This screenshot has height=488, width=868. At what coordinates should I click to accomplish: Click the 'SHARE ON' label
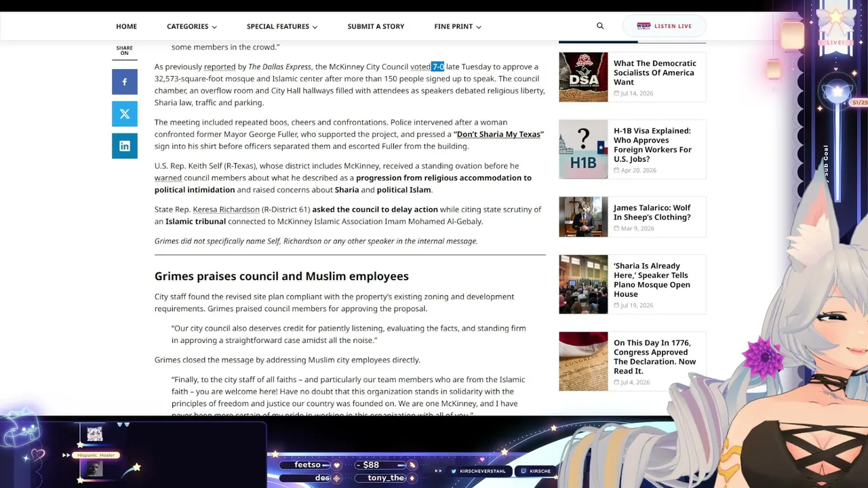coord(124,51)
